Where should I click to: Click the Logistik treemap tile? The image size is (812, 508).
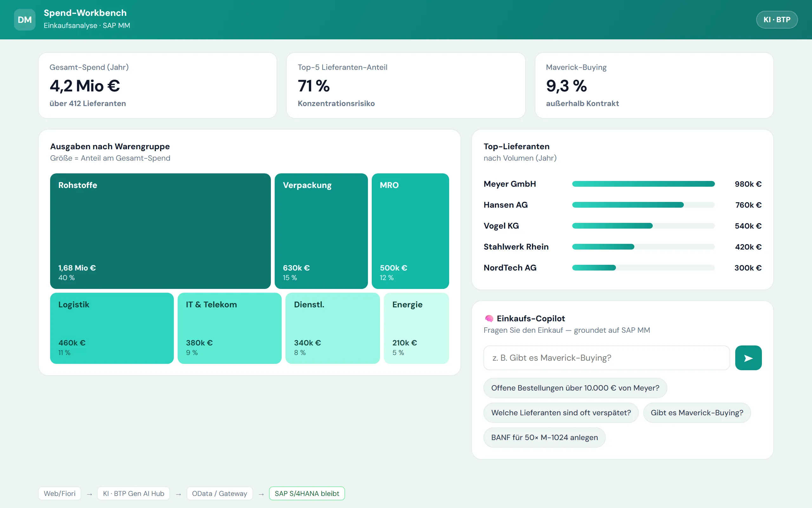(x=112, y=328)
